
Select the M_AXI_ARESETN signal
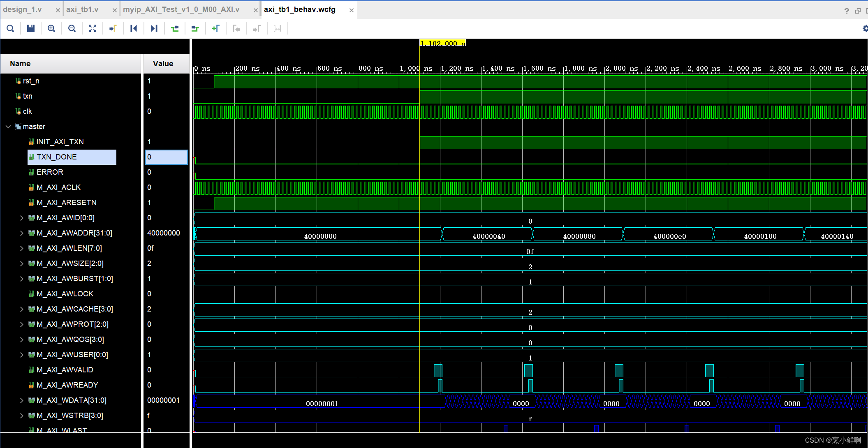(x=67, y=203)
